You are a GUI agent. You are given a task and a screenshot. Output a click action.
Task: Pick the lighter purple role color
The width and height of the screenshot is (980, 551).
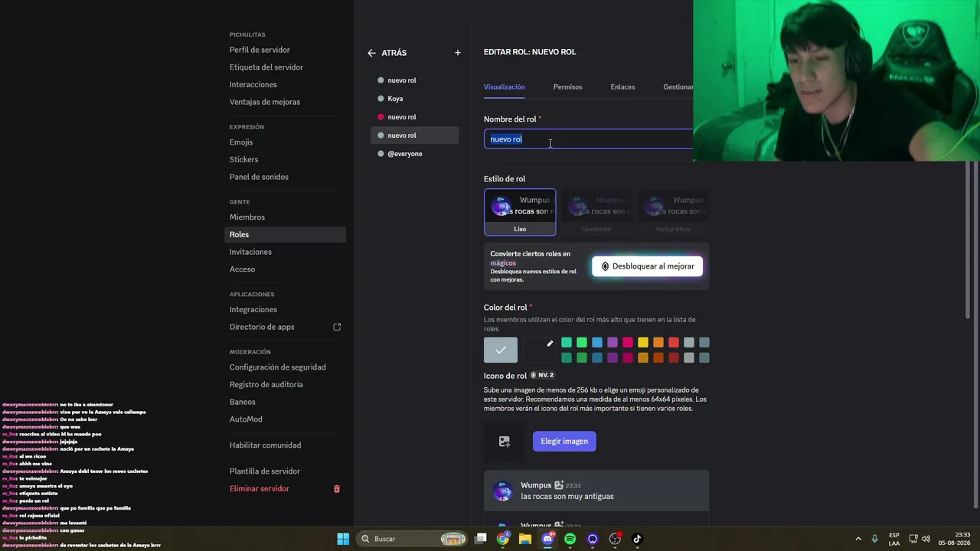tap(612, 342)
